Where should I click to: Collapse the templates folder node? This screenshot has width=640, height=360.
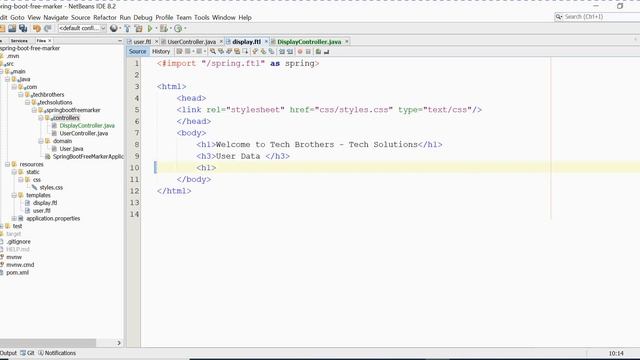point(14,196)
